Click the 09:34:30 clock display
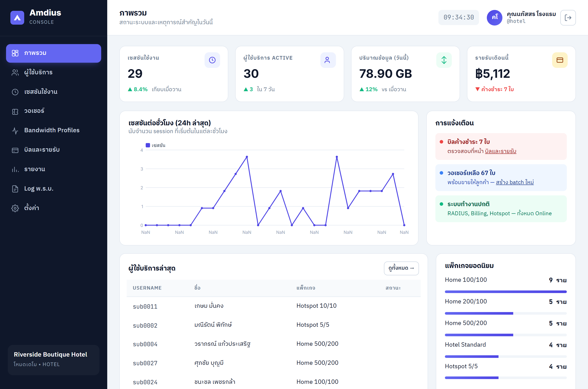 click(x=459, y=17)
